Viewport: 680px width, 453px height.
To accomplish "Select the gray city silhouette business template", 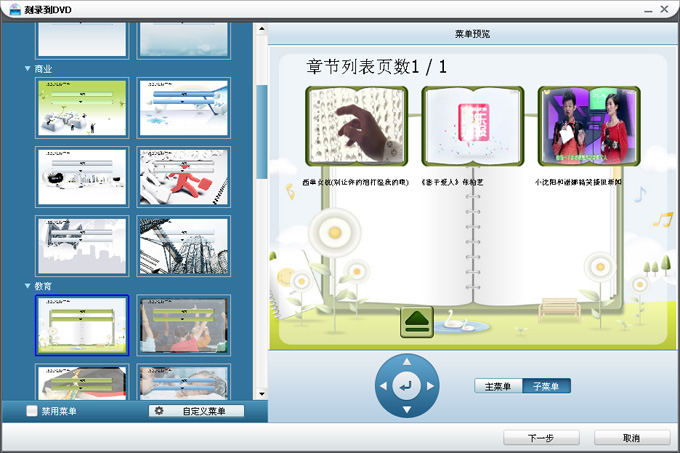I will coord(82,246).
